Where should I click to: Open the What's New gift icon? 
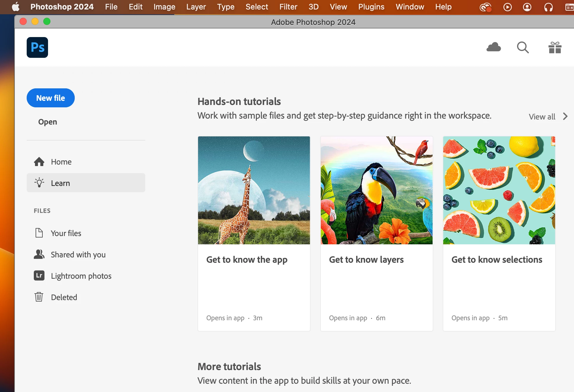pyautogui.click(x=555, y=47)
